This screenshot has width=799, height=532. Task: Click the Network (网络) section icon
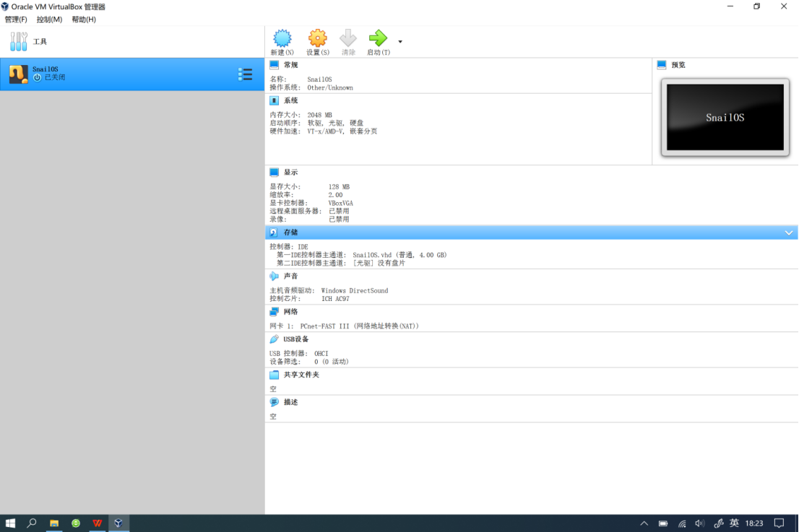click(274, 312)
